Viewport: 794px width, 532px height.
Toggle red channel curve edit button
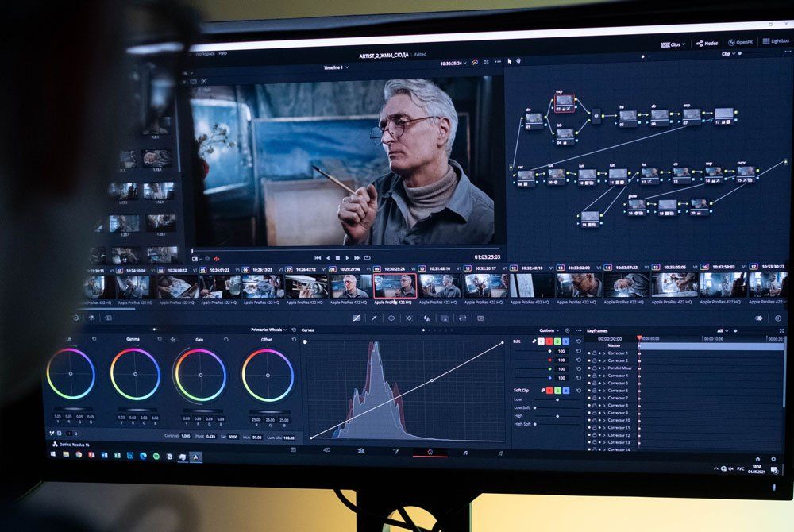pos(549,341)
